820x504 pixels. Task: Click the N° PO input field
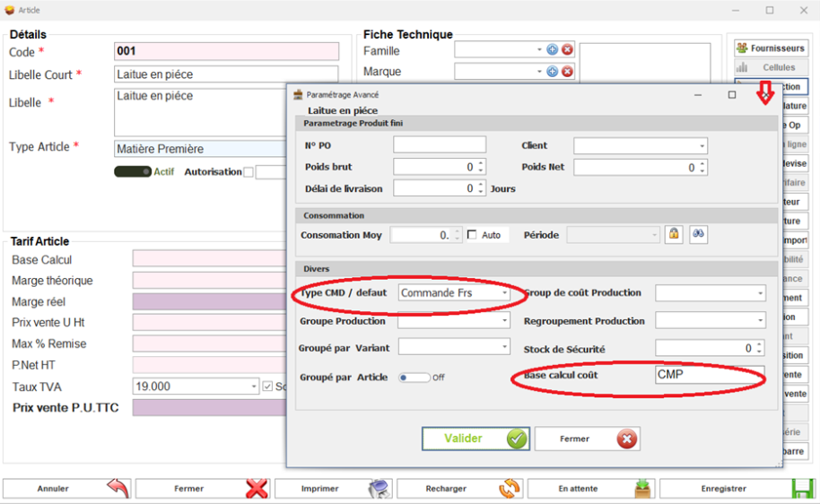click(x=439, y=144)
